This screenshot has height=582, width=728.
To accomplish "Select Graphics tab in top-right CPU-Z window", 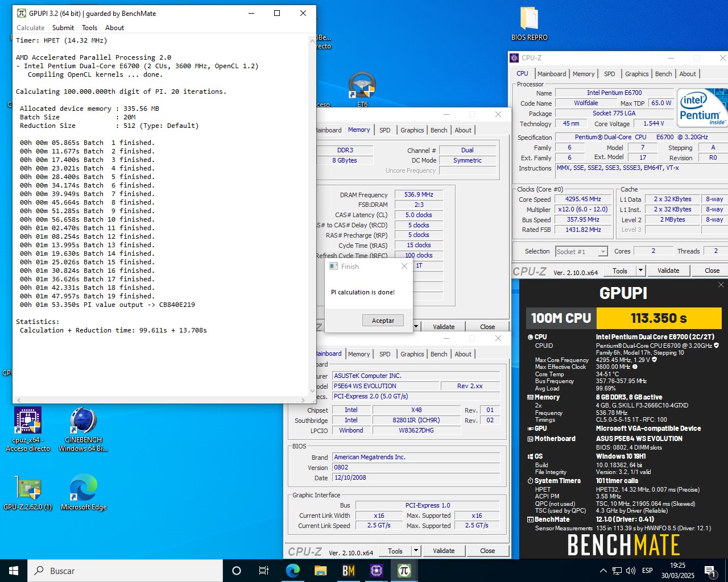I will (x=637, y=74).
